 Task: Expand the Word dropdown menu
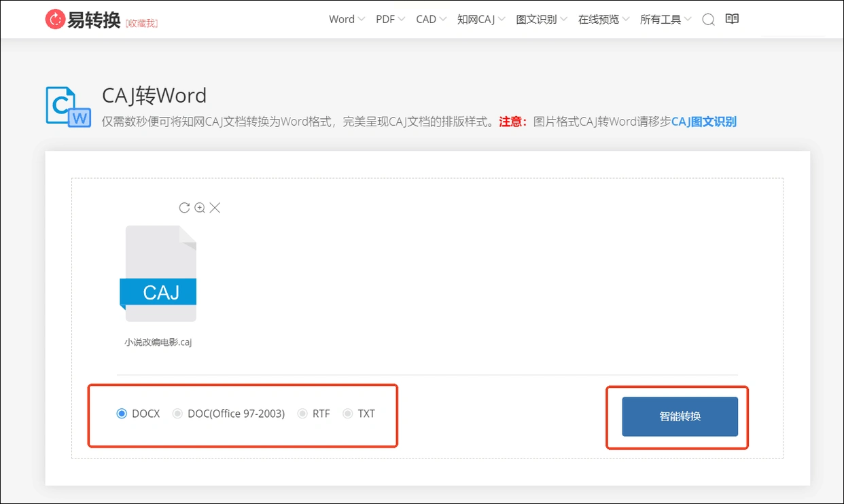[x=347, y=19]
